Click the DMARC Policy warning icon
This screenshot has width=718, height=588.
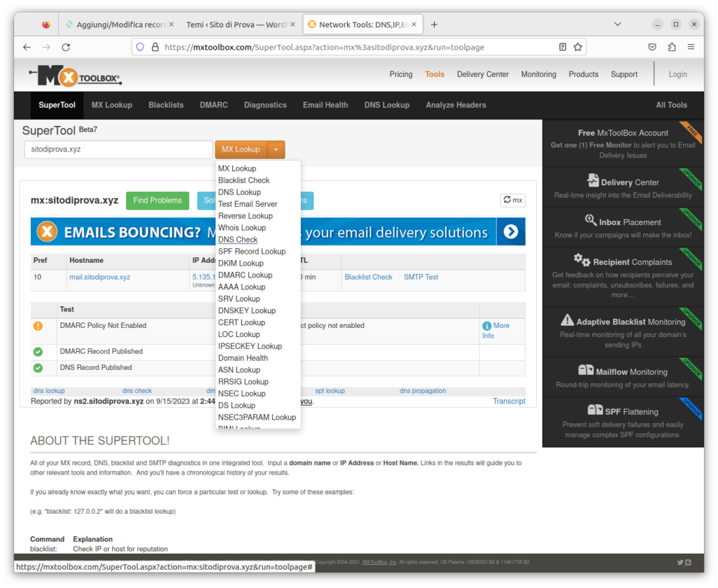tap(38, 326)
